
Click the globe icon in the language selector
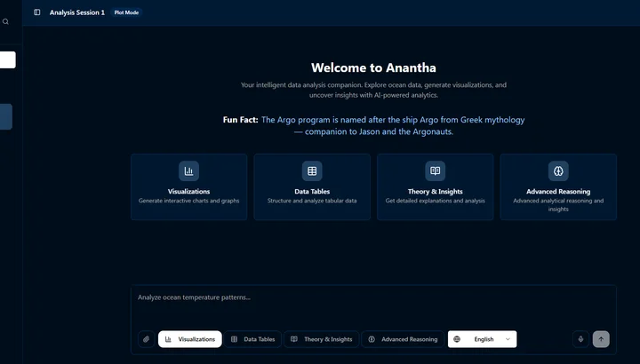[457, 339]
